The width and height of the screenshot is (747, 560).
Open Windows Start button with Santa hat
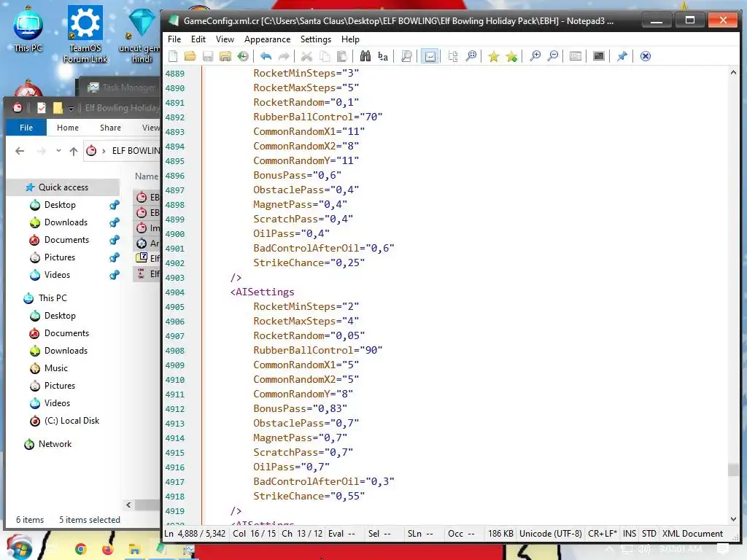(18, 548)
